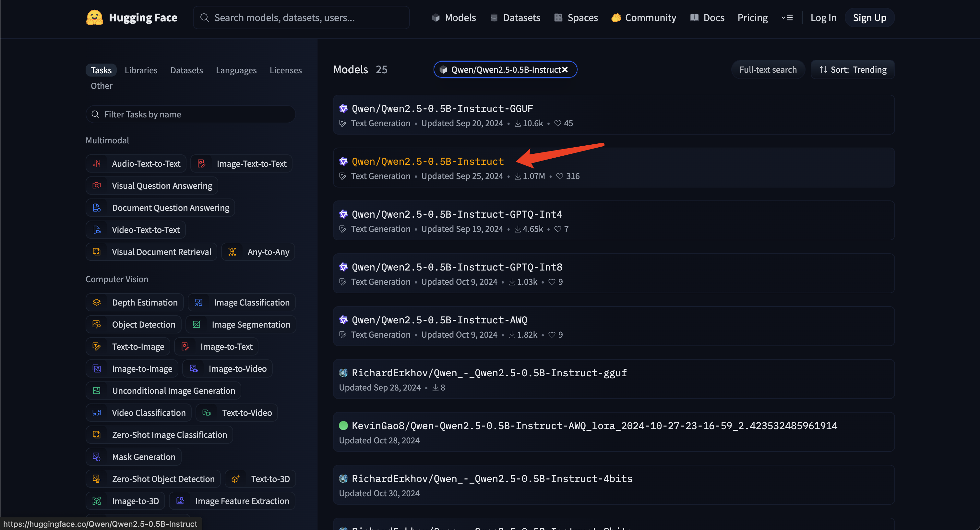
Task: Open Docs in the top navigation
Action: pyautogui.click(x=707, y=18)
